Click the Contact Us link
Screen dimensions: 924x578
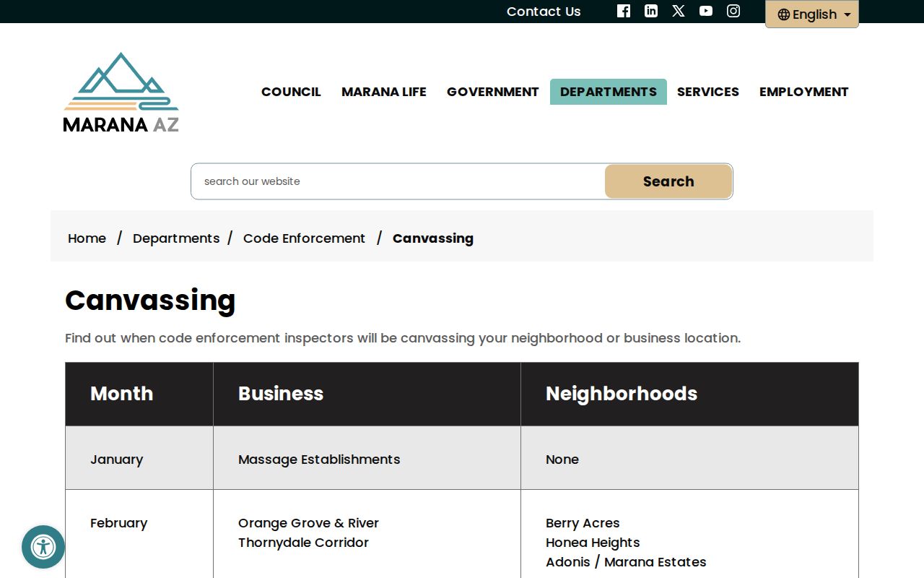544,12
